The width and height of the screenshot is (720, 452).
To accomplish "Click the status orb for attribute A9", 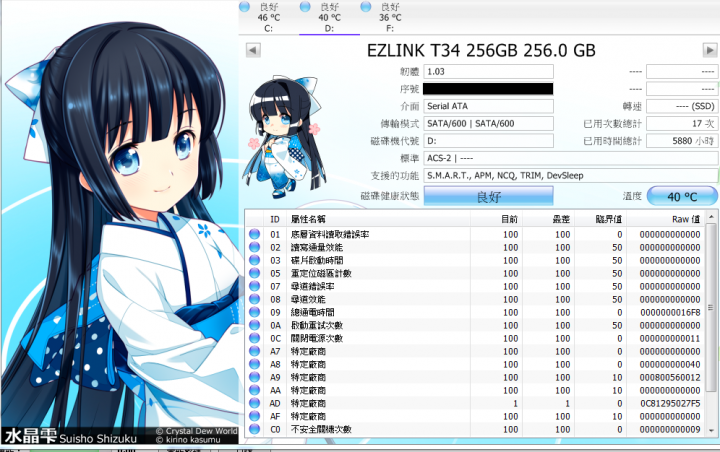I will [254, 377].
